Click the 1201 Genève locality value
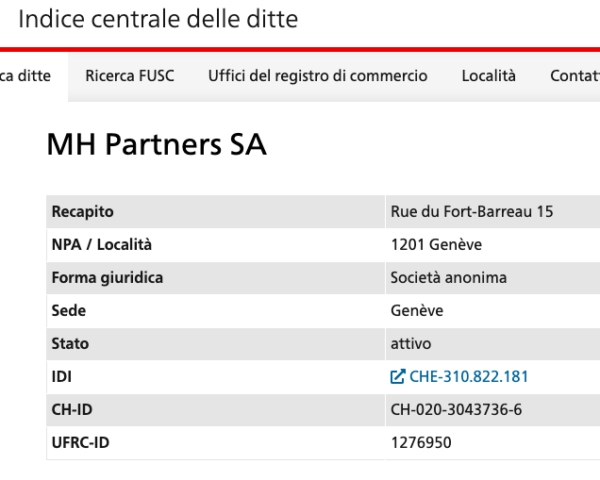 436,245
